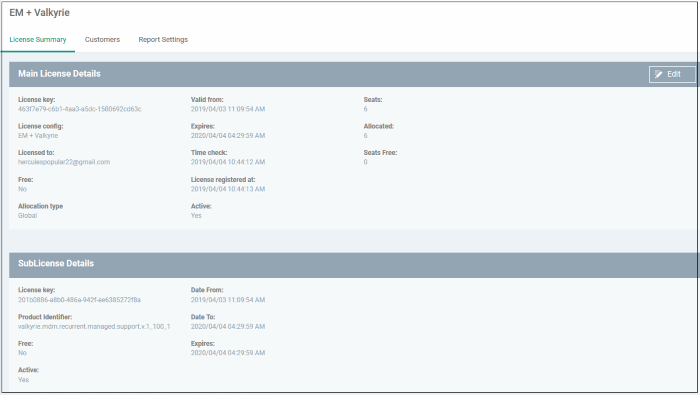Click the SubLicense Date To value
700x395 pixels.
(228, 327)
